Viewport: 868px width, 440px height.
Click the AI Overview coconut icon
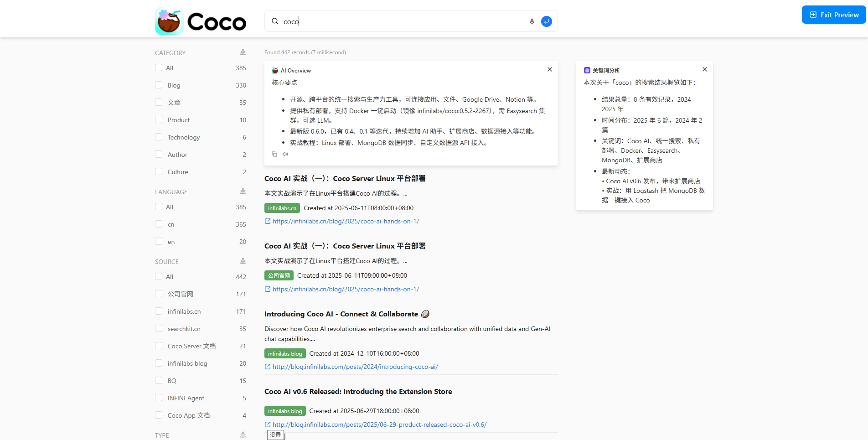tap(275, 70)
